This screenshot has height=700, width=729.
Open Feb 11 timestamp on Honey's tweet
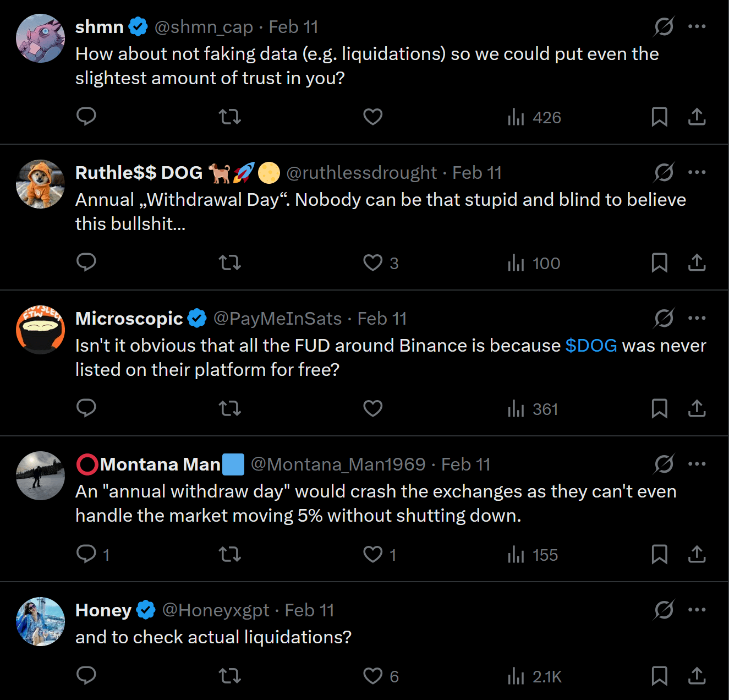click(x=309, y=610)
